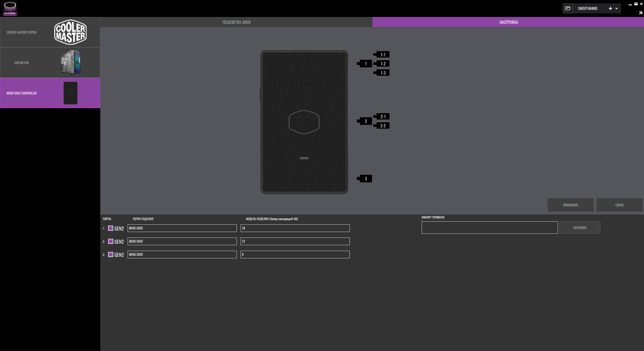Click the Импорт профиля input field
This screenshot has width=644, height=351.
click(490, 227)
